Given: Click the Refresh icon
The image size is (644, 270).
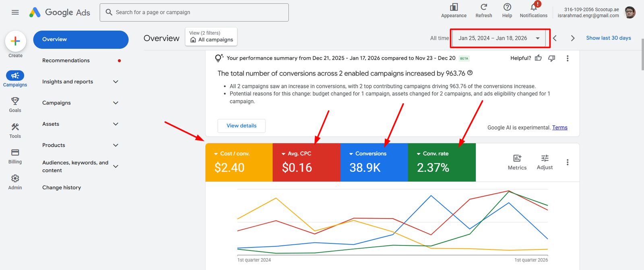Looking at the screenshot, I should coord(484,7).
